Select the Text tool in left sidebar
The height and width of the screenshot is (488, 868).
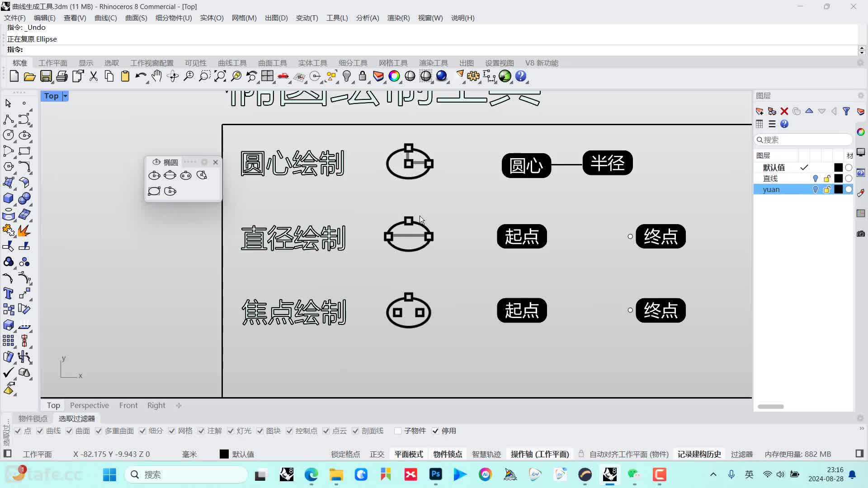point(8,294)
